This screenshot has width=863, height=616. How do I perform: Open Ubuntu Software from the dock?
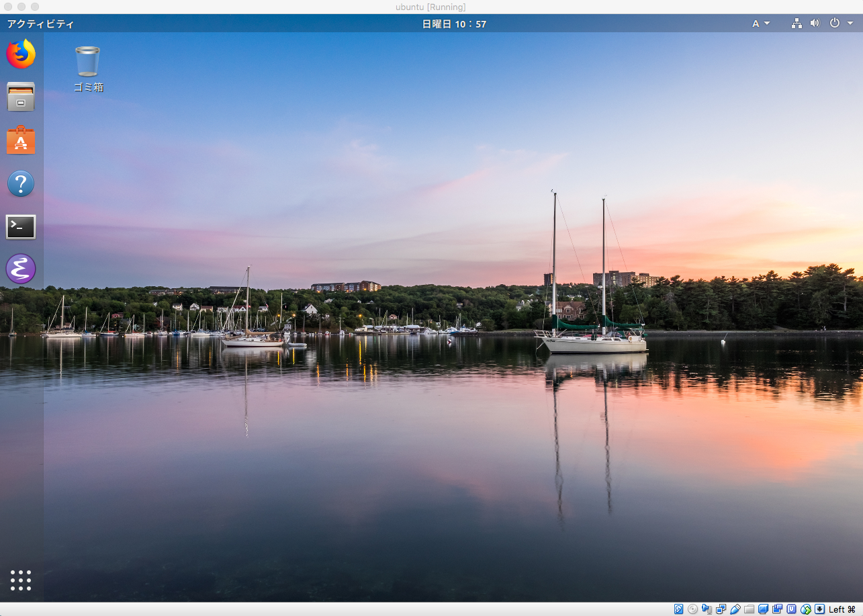coord(21,140)
